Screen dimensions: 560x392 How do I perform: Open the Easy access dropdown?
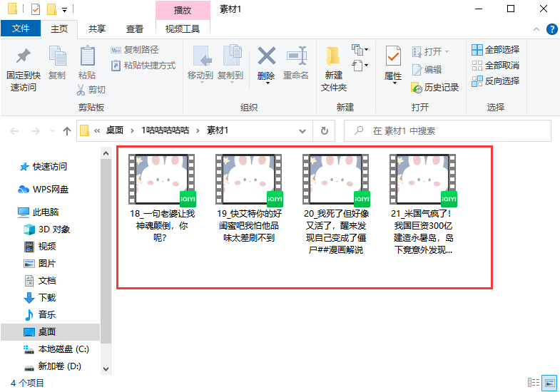click(x=360, y=66)
